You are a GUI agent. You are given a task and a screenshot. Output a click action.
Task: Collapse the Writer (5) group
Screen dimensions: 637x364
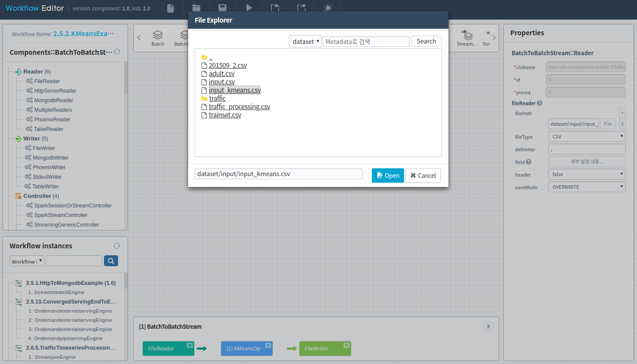(x=18, y=139)
